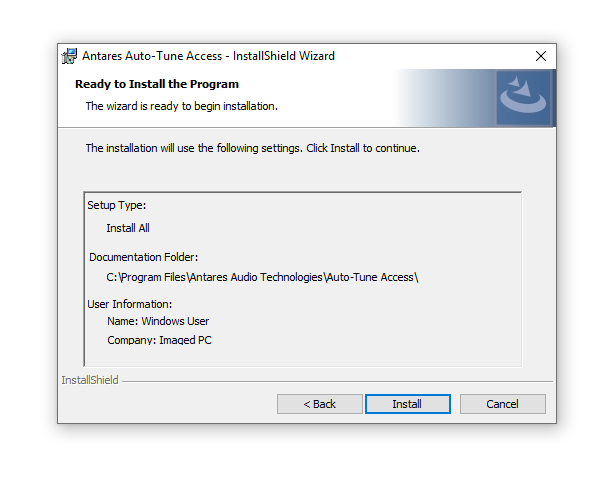Click the InstallShield label above the buttons
The image size is (614, 481).
pyautogui.click(x=90, y=380)
